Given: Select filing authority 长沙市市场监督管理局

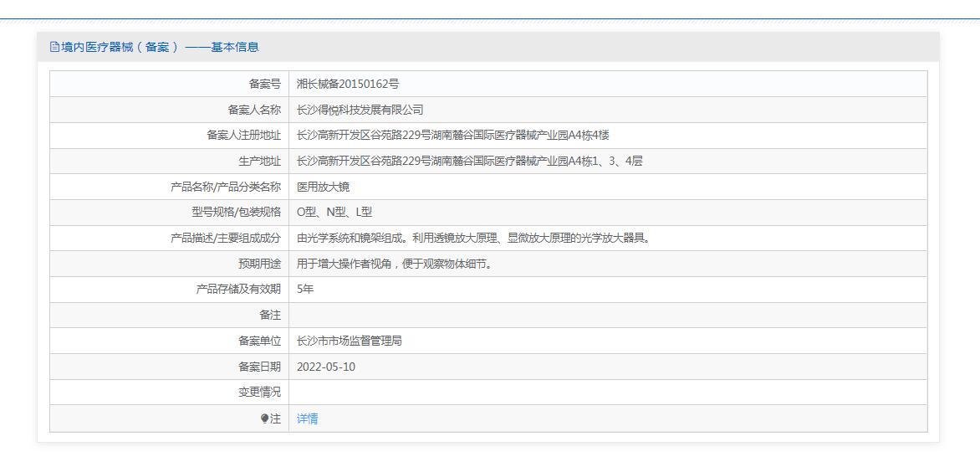Looking at the screenshot, I should [x=349, y=341].
